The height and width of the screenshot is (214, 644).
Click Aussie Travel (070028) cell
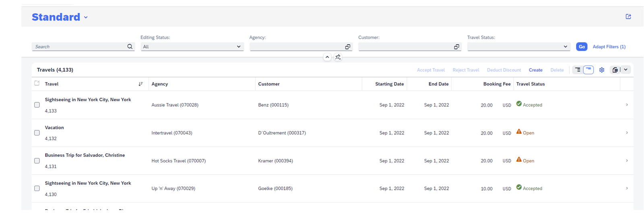[x=175, y=105]
